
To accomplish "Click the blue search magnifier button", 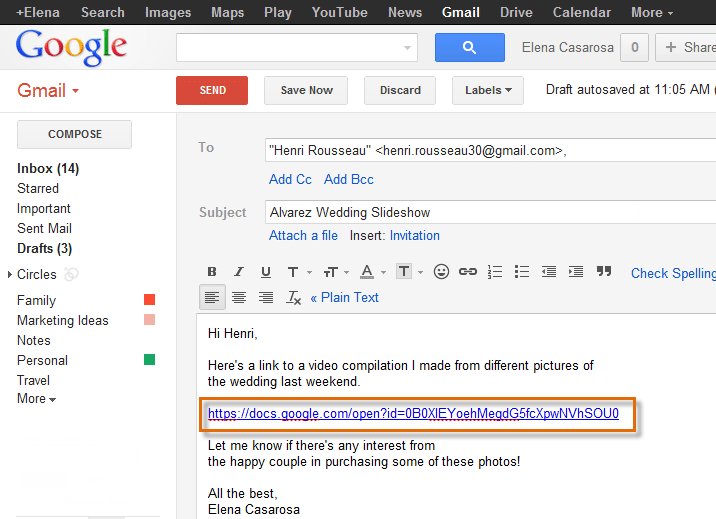I will pos(470,47).
